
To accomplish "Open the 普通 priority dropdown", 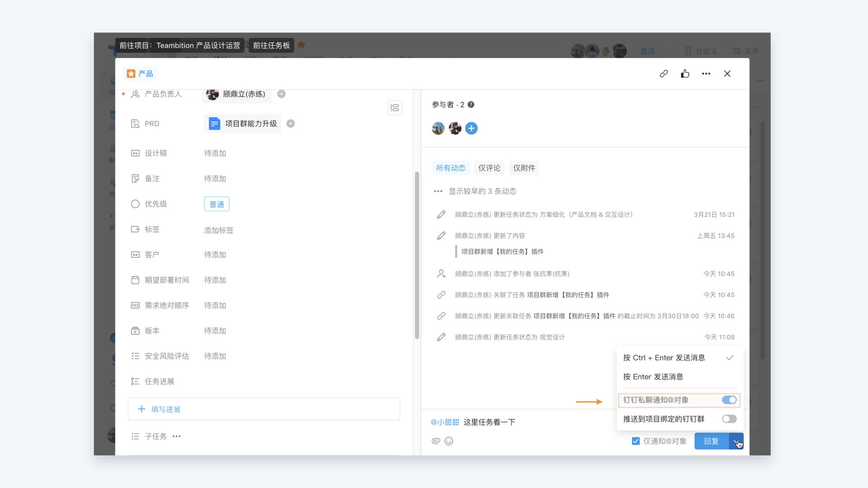I will (x=217, y=204).
